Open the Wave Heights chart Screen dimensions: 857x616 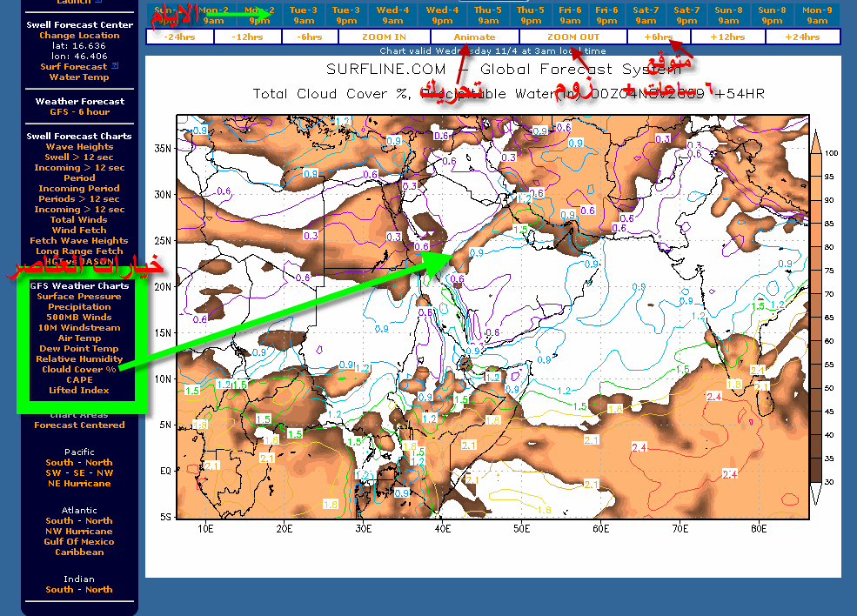coord(79,146)
